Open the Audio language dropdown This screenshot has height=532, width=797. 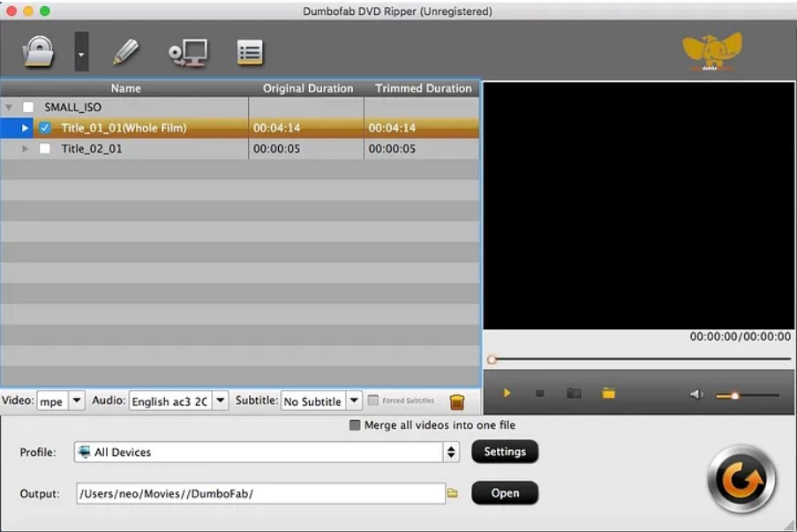coord(219,401)
